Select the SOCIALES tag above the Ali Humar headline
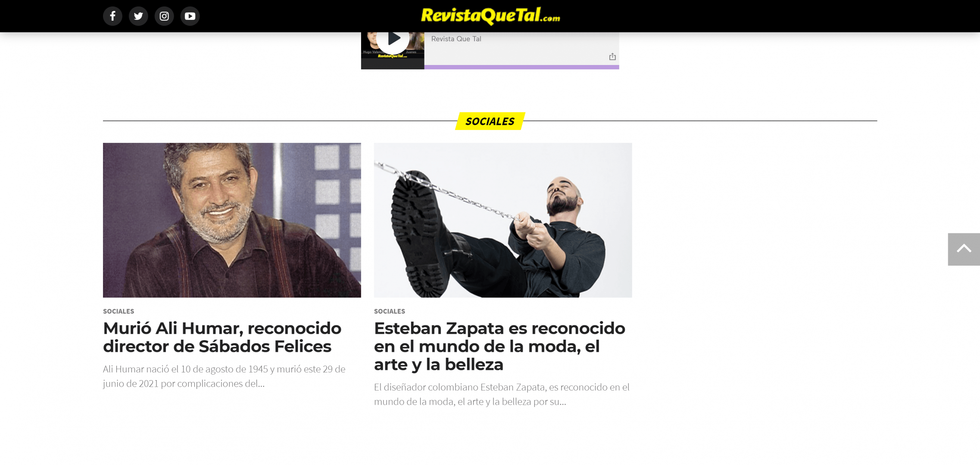980x465 pixels. [x=119, y=311]
